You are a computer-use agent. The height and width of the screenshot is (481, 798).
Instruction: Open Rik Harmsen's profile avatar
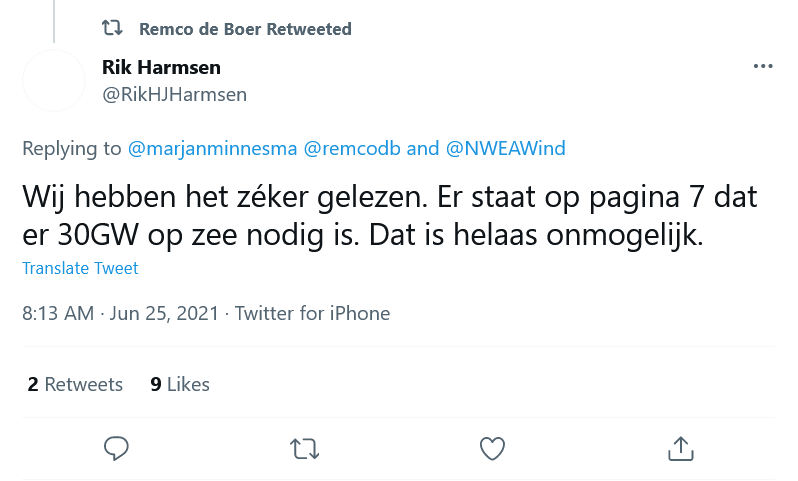pyautogui.click(x=54, y=81)
